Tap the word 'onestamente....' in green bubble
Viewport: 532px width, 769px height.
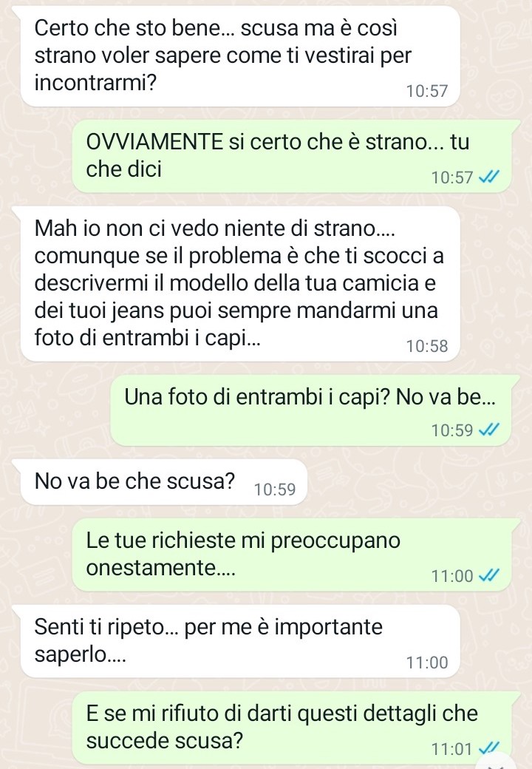pos(160,568)
